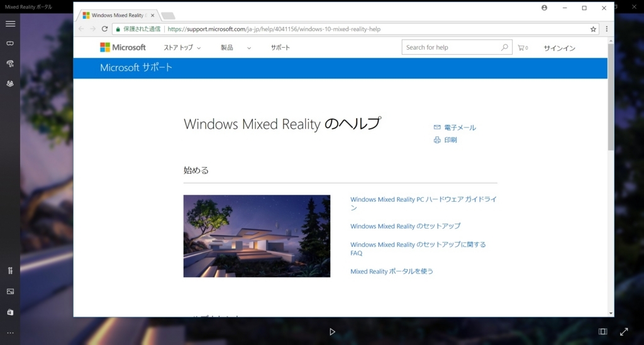Open the PC ハードウェア ガイドライン link
This screenshot has height=345, width=644.
[423, 204]
